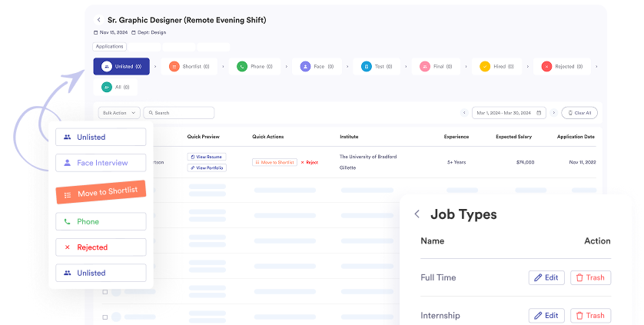The height and width of the screenshot is (325, 644).
Task: Go to the next date range using the arrow
Action: [553, 113]
